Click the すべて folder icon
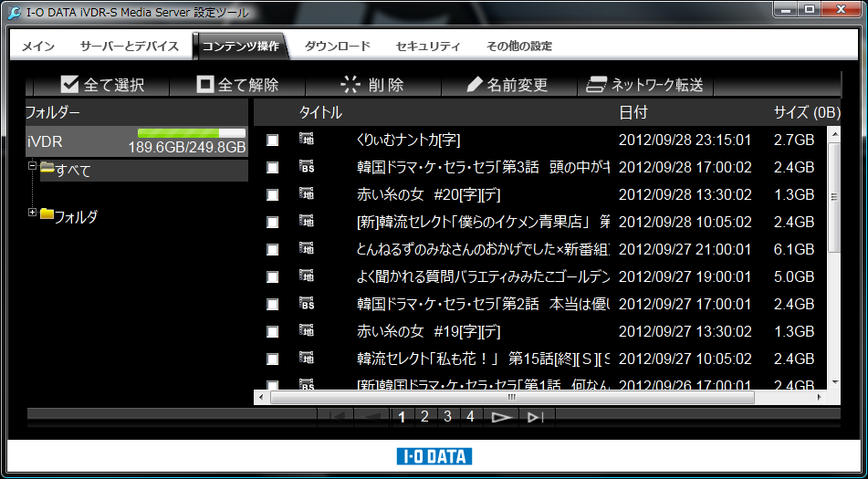 [47, 167]
